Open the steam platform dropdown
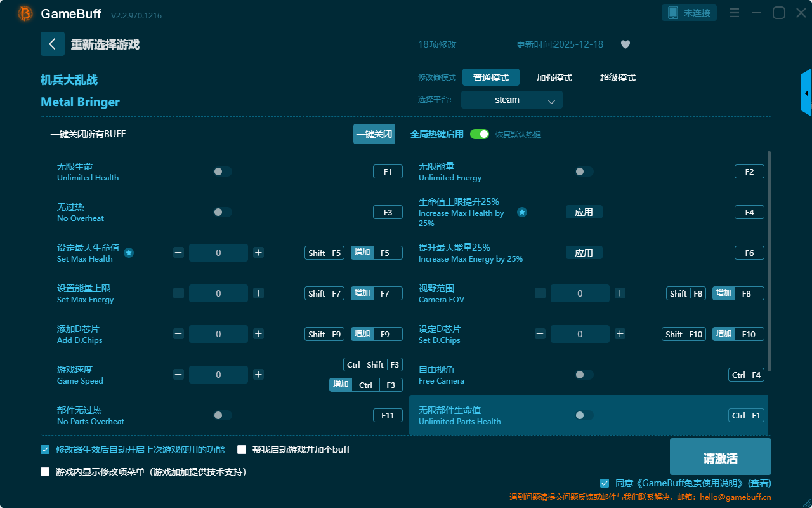The image size is (812, 508). [x=511, y=100]
